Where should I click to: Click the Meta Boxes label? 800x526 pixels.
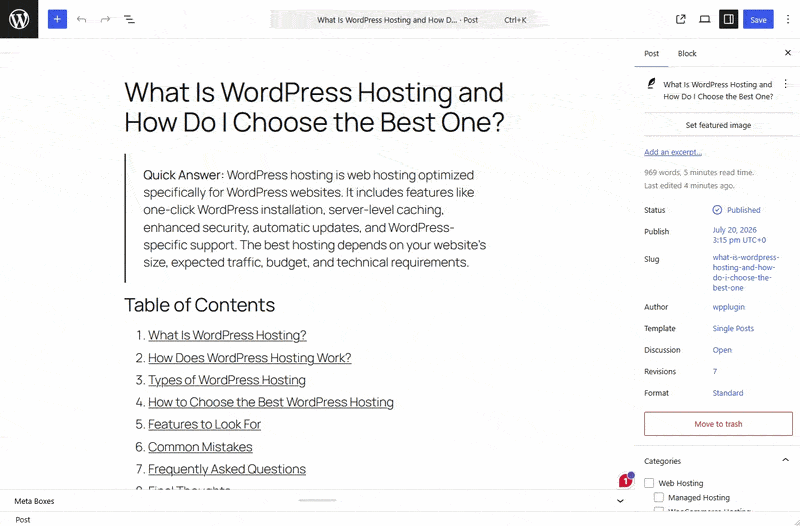(34, 501)
